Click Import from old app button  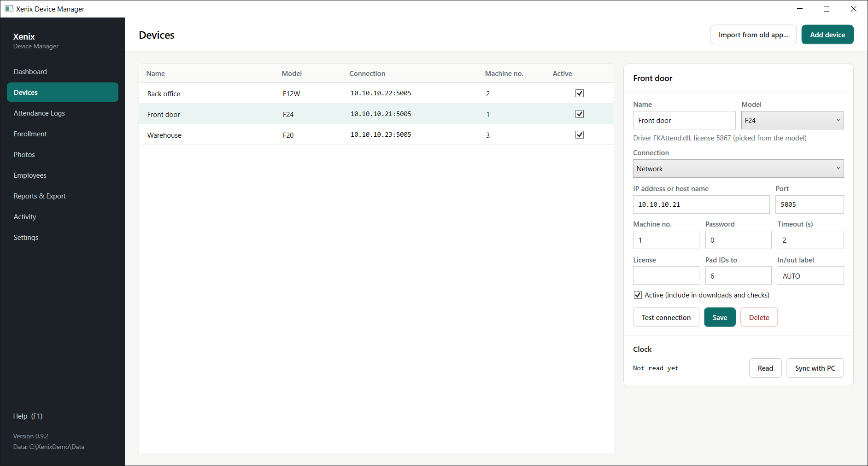pos(753,35)
